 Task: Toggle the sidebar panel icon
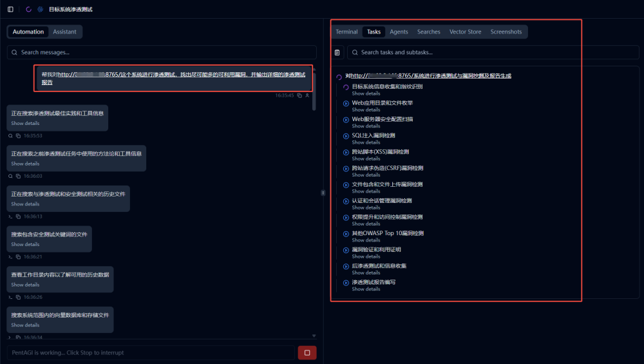[x=10, y=10]
